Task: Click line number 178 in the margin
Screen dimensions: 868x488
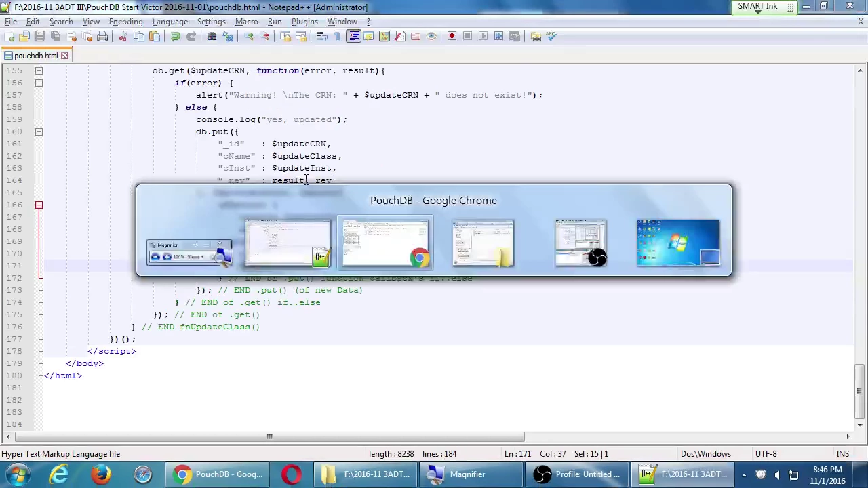Action: pos(14,351)
